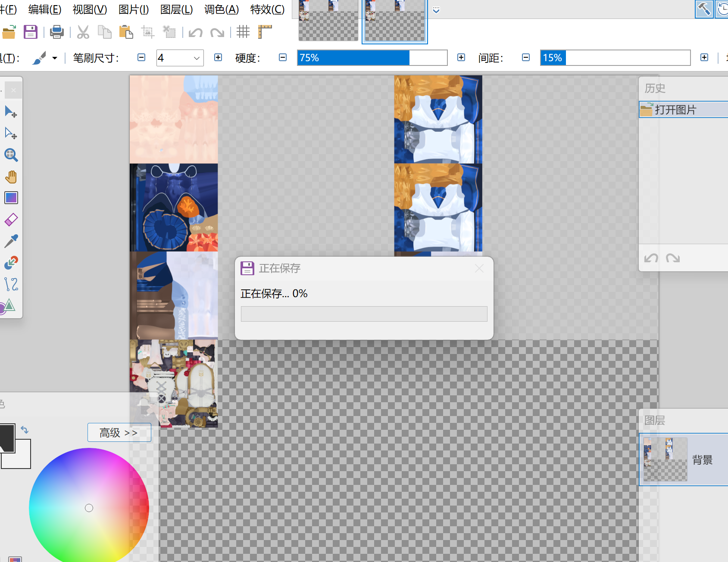Select the Zoom magnifier tool

[x=11, y=155]
